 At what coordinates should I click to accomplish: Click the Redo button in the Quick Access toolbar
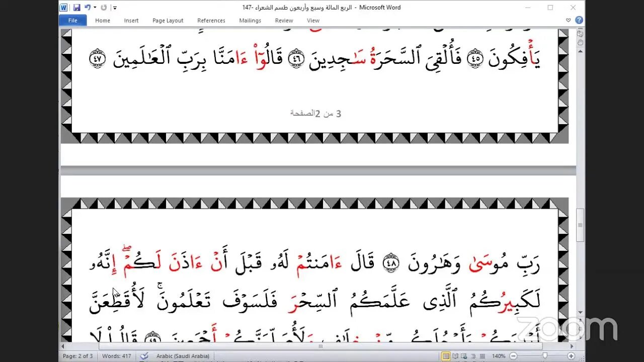coord(104,8)
